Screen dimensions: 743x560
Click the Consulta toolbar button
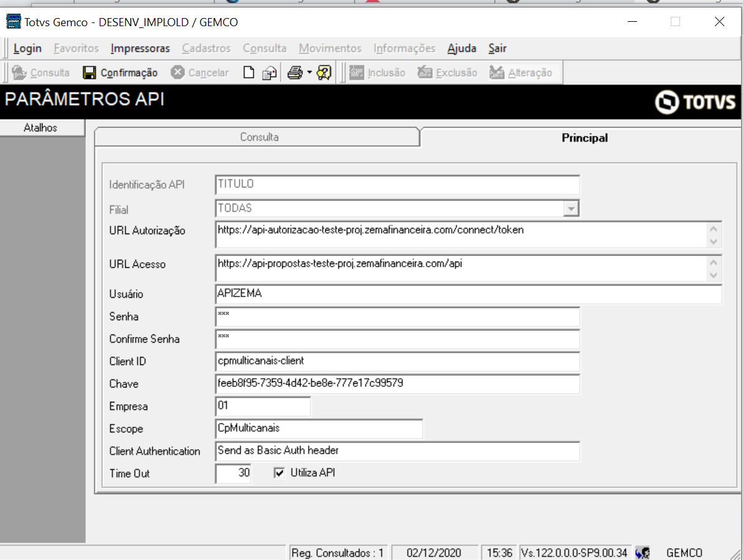click(41, 72)
